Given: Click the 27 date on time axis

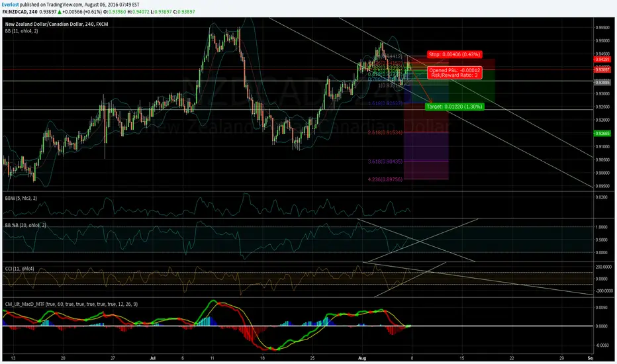Looking at the screenshot, I should 113,358.
